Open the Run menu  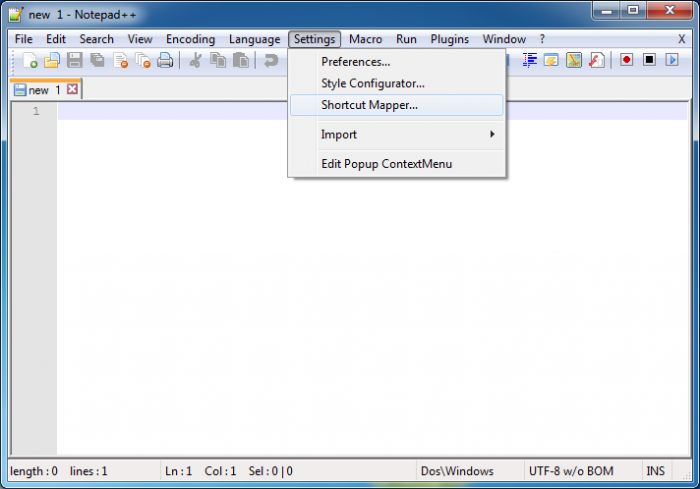406,39
